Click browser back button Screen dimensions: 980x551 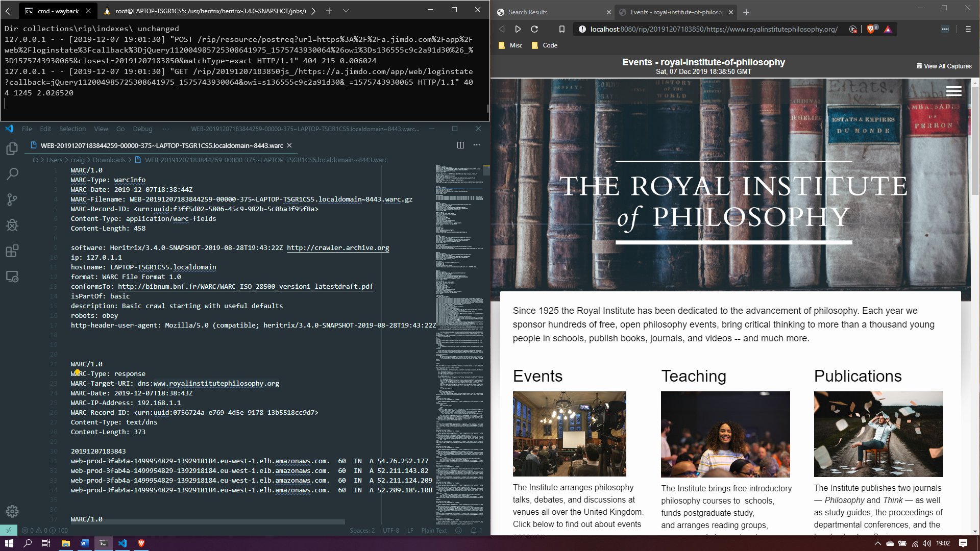502,29
